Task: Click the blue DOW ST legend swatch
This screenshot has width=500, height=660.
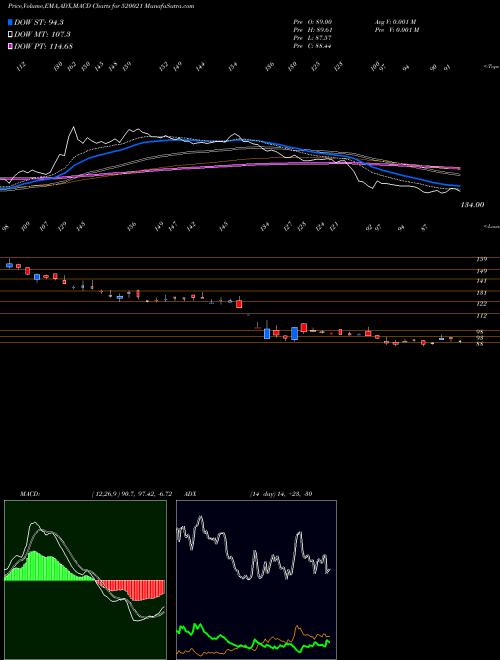Action: click(x=10, y=22)
